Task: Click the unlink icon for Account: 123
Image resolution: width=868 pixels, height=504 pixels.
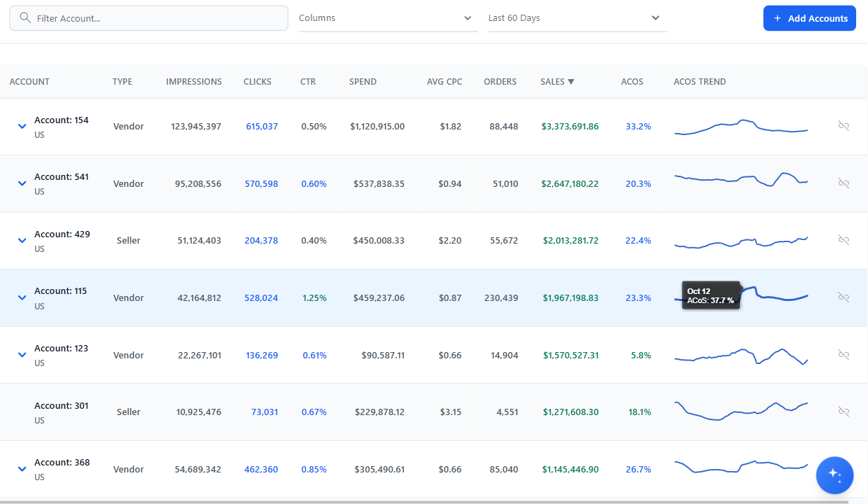Action: (x=843, y=355)
